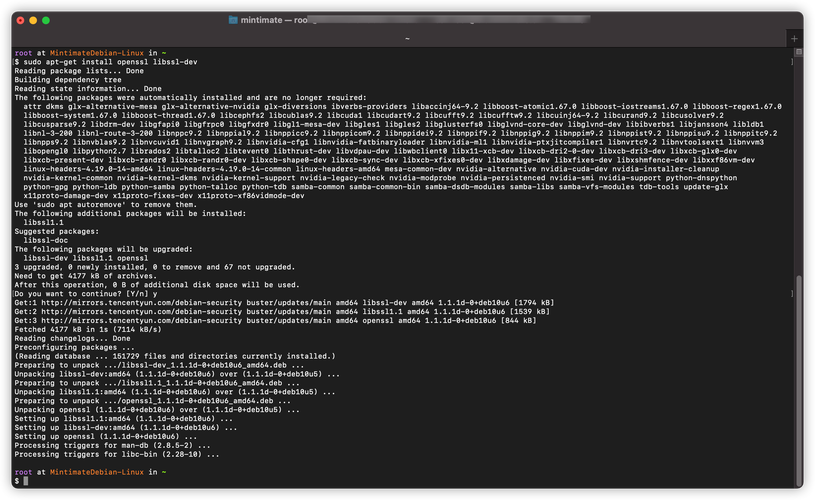Click the cursor at the final $ prompt
The image size is (815, 500).
coord(26,481)
